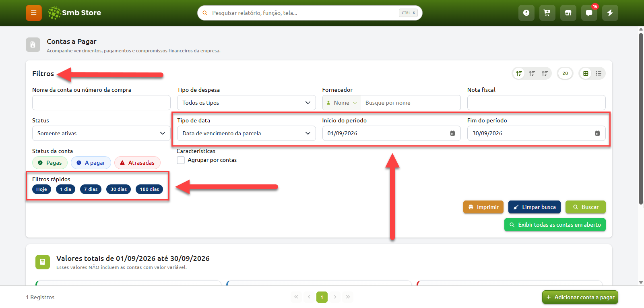This screenshot has height=308, width=644.
Task: Open the help question mark icon
Action: (x=526, y=13)
